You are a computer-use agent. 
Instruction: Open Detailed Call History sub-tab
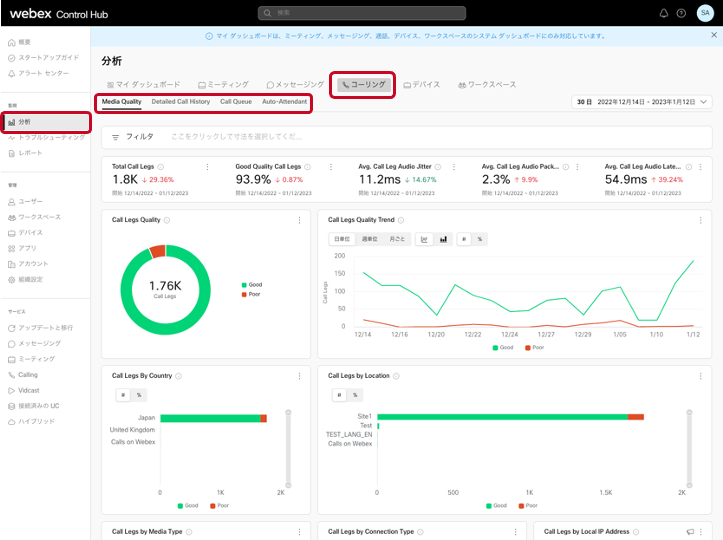coord(181,102)
